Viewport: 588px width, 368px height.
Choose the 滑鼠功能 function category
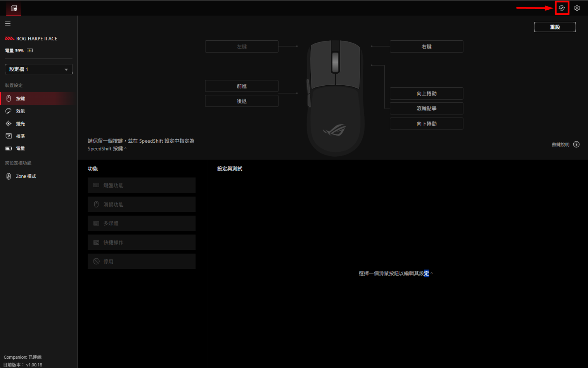142,204
